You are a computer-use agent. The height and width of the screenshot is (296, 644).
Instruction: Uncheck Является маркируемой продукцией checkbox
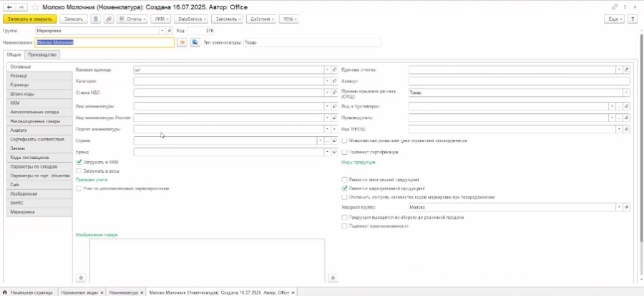[x=345, y=188]
